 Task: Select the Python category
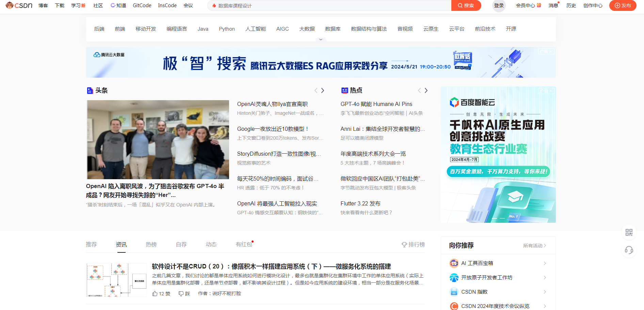227,29
